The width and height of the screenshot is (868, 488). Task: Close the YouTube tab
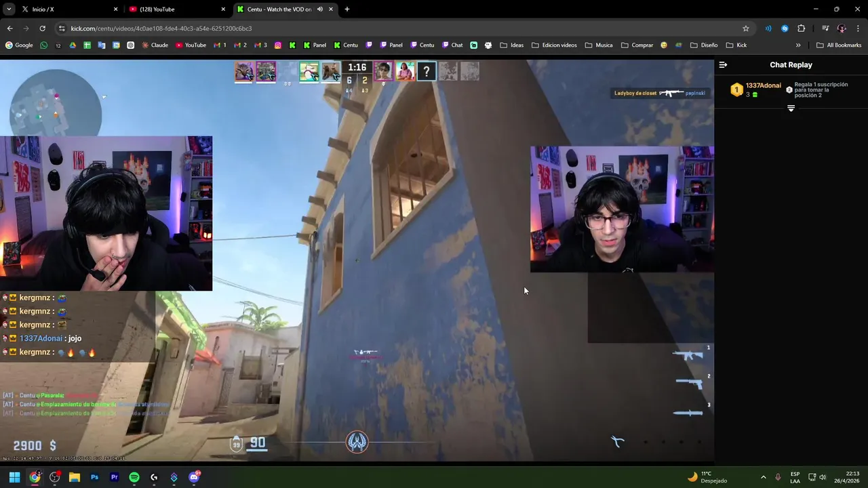(x=223, y=9)
